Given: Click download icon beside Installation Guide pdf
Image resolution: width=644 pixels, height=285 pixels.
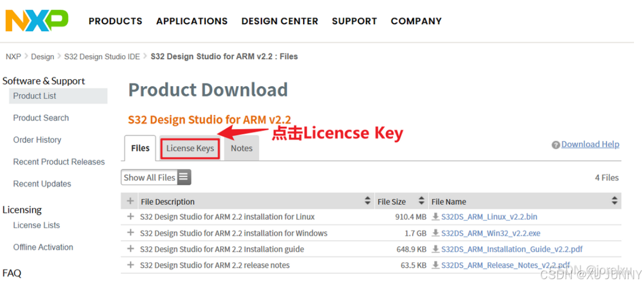Looking at the screenshot, I should tap(435, 249).
